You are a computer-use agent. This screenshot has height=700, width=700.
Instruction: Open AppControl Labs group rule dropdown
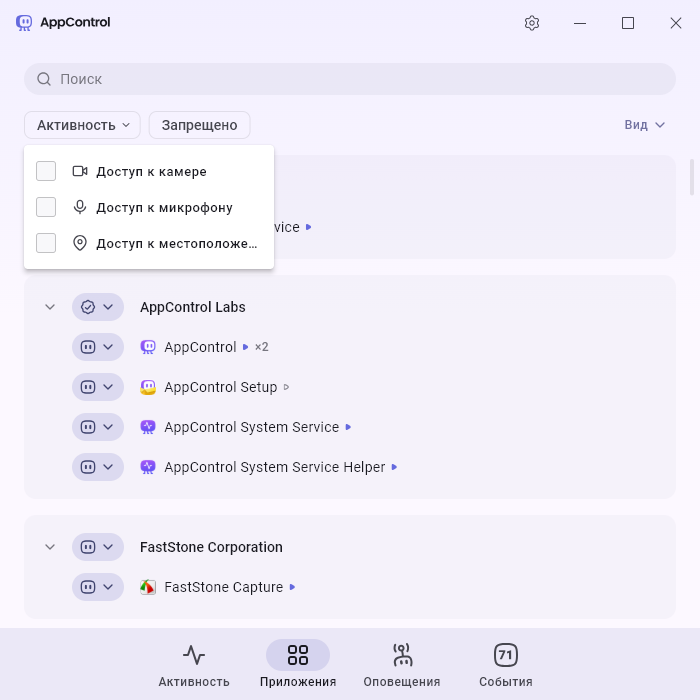click(x=98, y=307)
